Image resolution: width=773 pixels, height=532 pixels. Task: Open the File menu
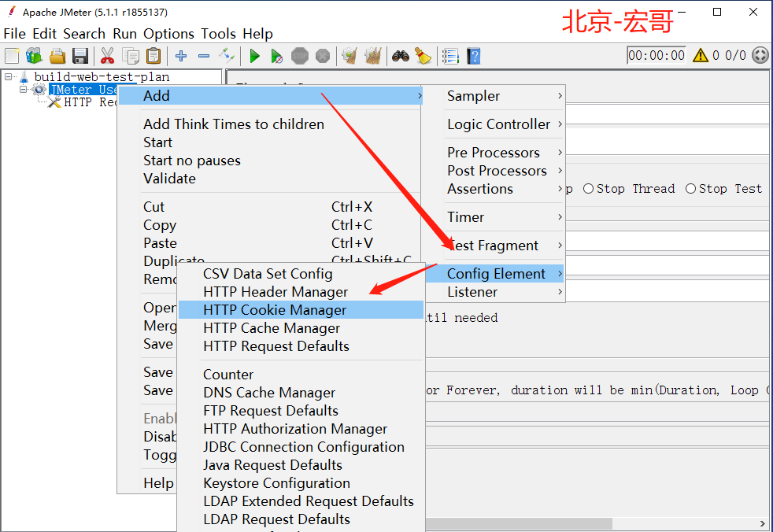click(15, 34)
